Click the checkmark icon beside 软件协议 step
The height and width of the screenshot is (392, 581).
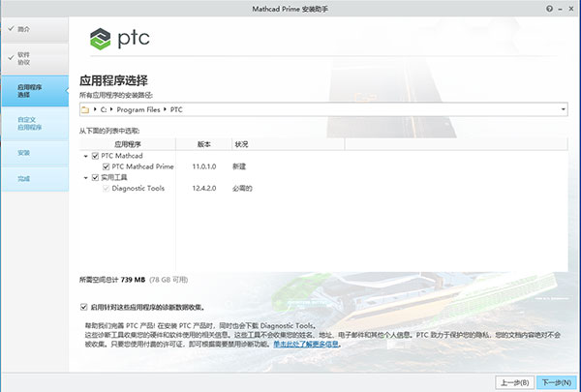(x=8, y=59)
